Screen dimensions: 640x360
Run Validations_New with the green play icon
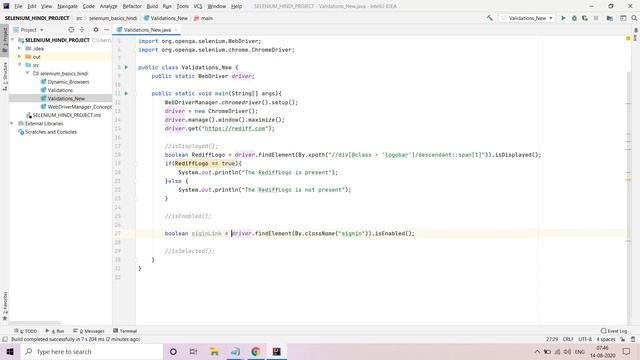click(x=563, y=18)
